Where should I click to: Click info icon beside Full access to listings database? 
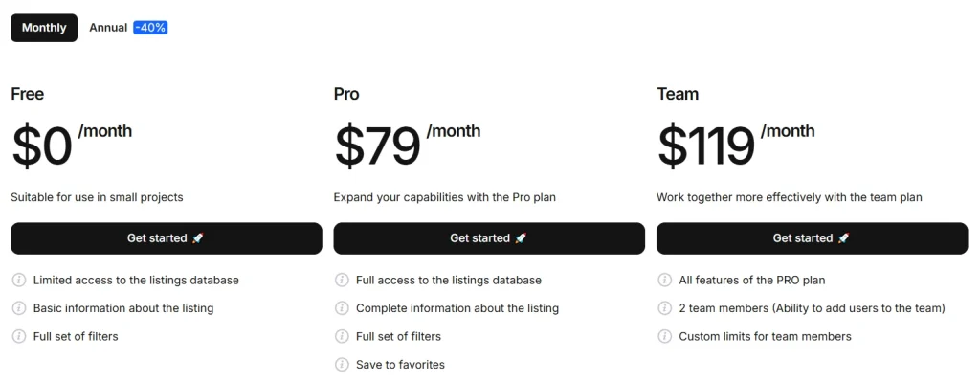(x=342, y=281)
